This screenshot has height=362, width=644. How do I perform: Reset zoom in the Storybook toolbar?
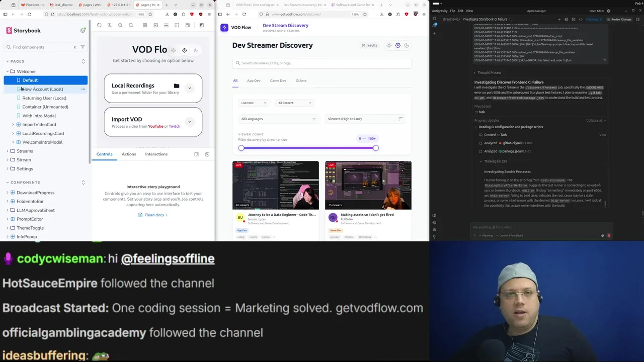pos(131,25)
